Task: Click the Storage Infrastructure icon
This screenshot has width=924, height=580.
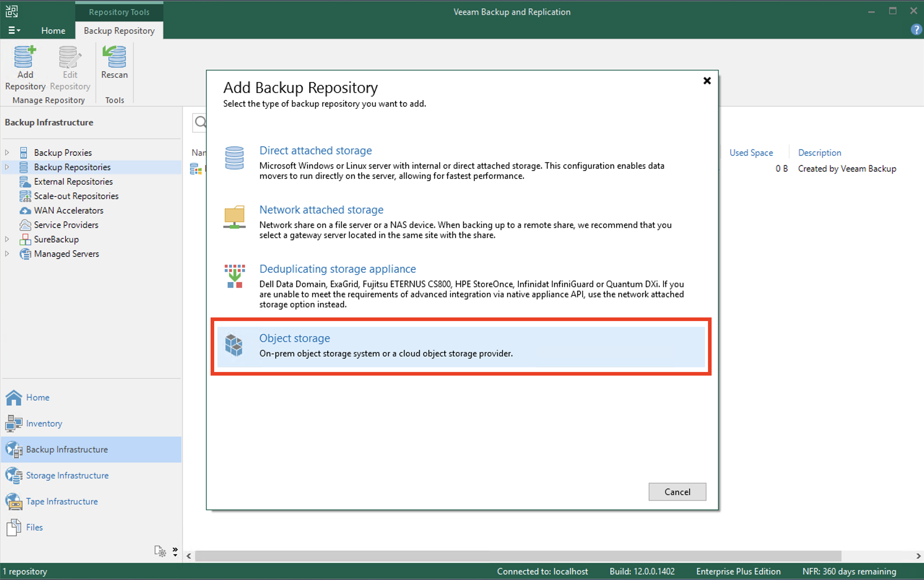Action: pyautogui.click(x=14, y=475)
